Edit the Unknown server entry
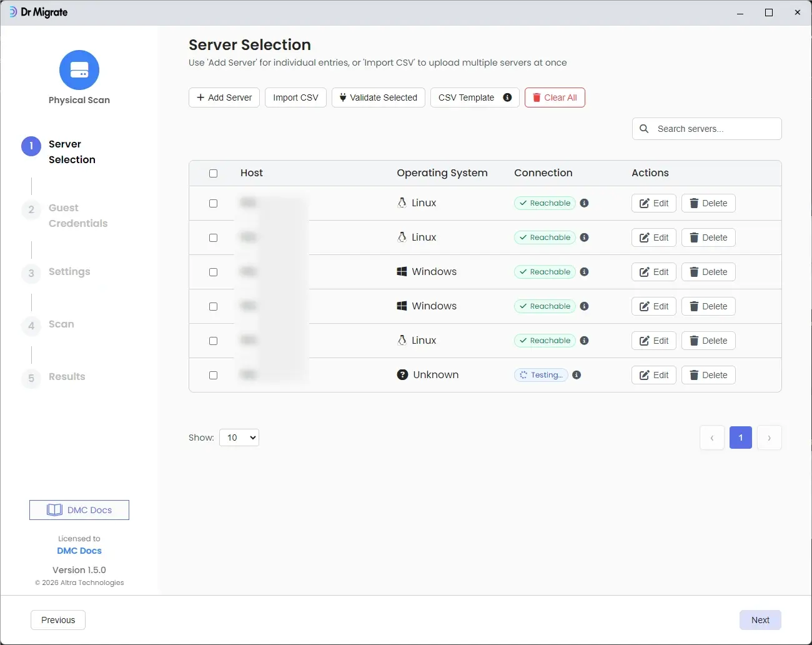This screenshot has height=645, width=812. 654,375
